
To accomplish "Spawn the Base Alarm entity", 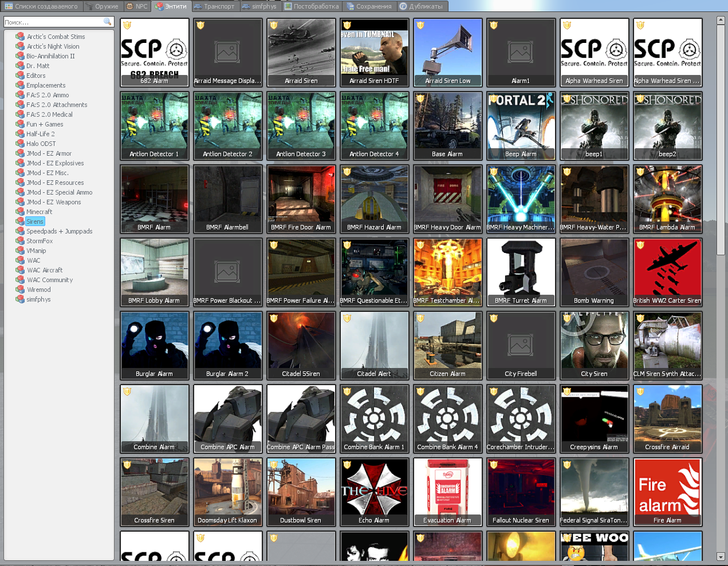I will click(448, 126).
